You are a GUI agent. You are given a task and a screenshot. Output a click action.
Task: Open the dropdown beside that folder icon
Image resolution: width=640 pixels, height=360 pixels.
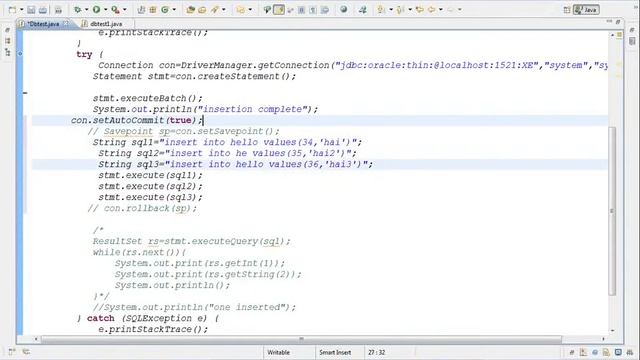pos(250,9)
